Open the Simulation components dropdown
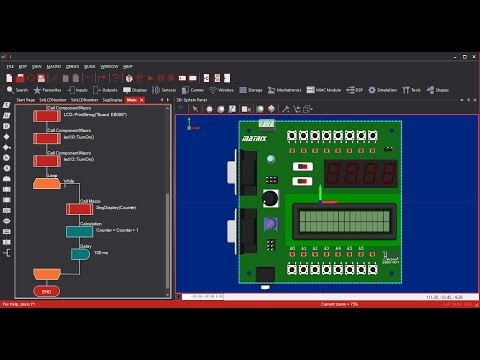 [x=382, y=90]
